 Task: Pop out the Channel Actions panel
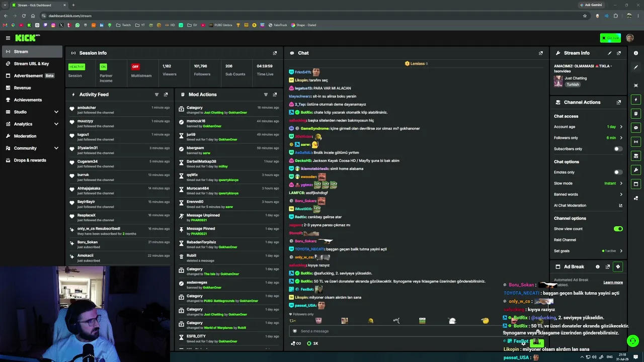pos(619,102)
